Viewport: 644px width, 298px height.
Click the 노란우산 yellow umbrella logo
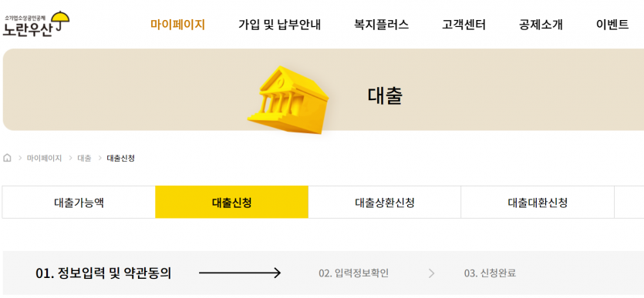tap(36, 24)
